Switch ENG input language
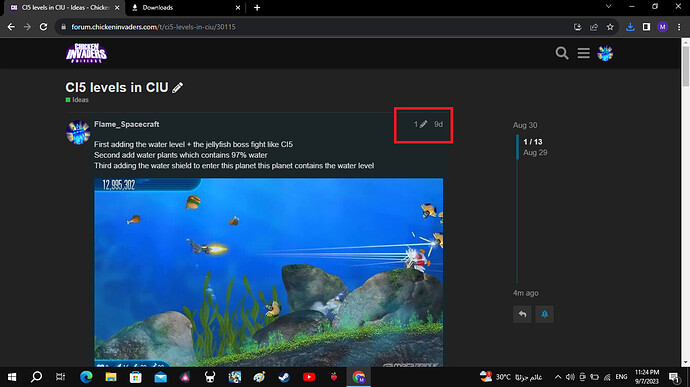The height and width of the screenshot is (387, 690). coord(621,377)
